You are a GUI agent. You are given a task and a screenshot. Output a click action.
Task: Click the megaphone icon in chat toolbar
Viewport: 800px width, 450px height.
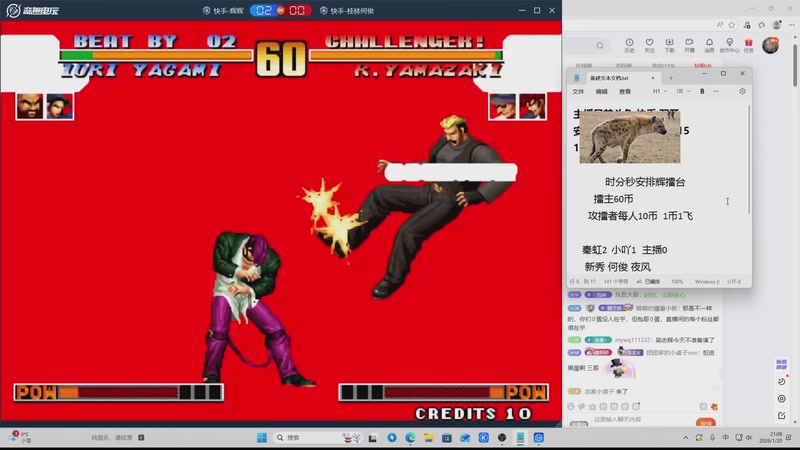click(x=582, y=407)
